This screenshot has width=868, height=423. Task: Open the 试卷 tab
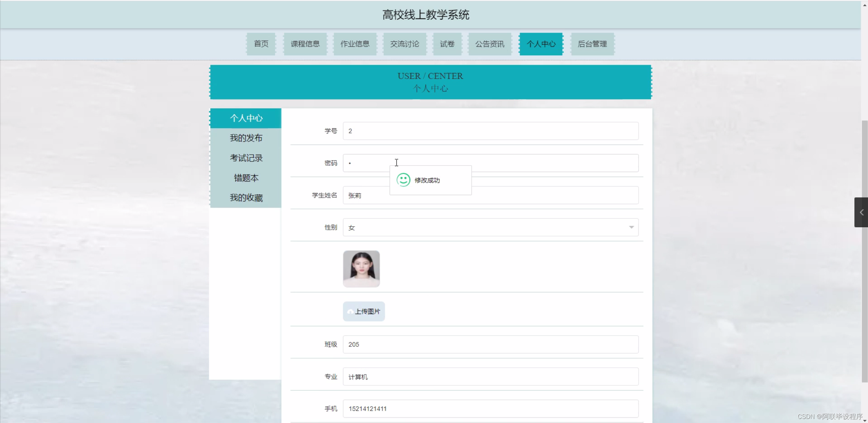tap(447, 44)
